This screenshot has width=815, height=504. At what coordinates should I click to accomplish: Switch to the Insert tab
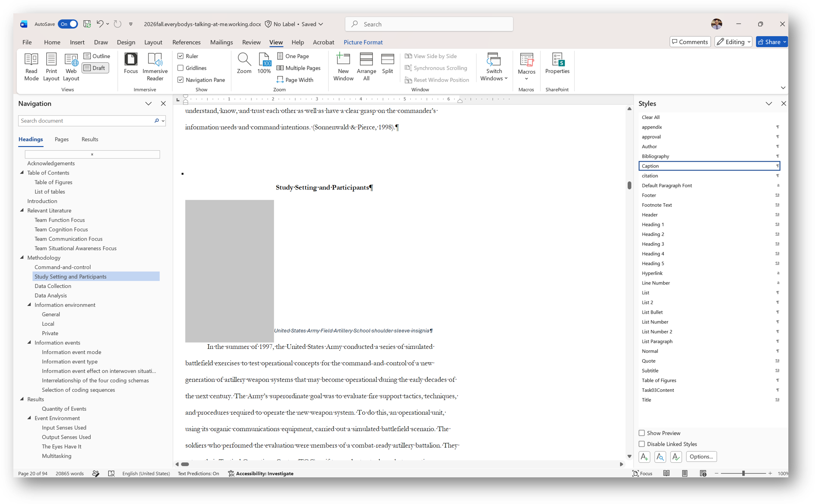point(77,42)
